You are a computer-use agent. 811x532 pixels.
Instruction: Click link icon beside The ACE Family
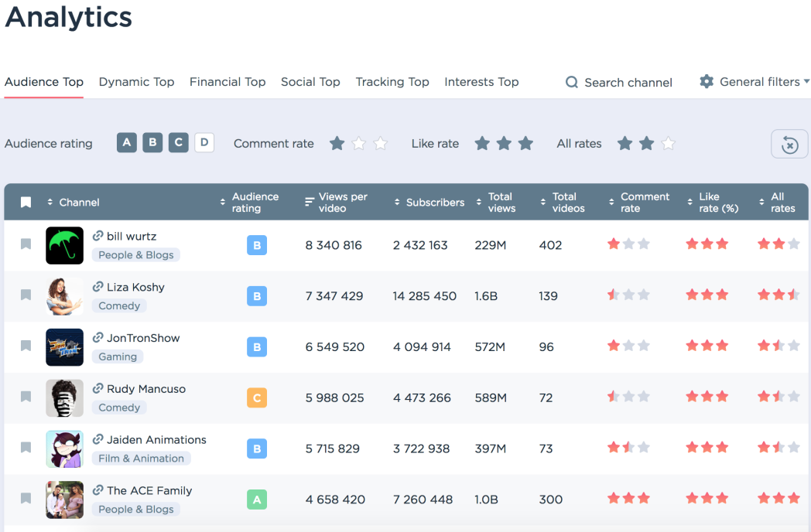pos(98,489)
